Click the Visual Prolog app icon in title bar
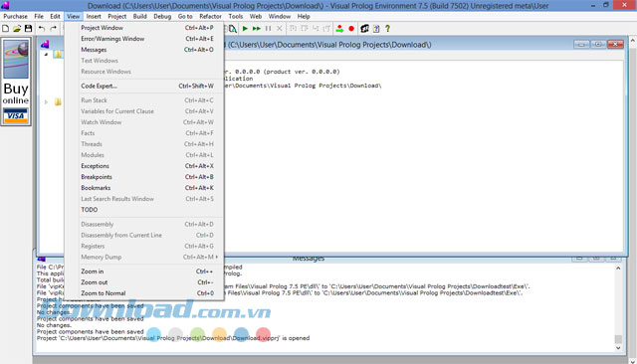The image size is (637, 364). coord(5,5)
